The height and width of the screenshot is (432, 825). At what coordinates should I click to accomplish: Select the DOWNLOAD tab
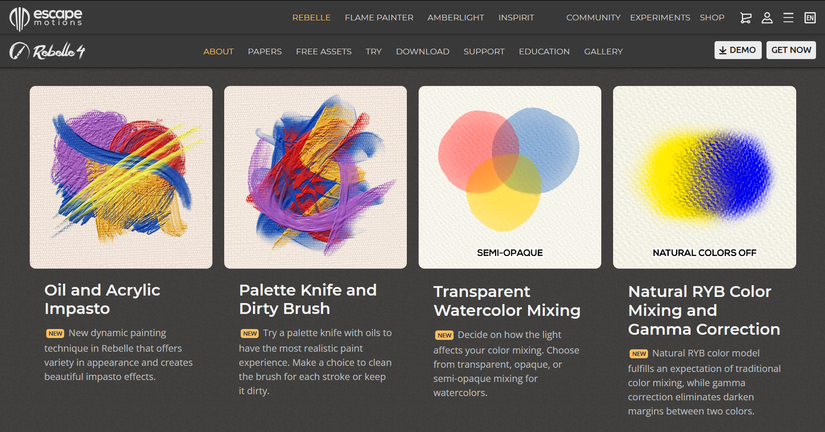[422, 52]
